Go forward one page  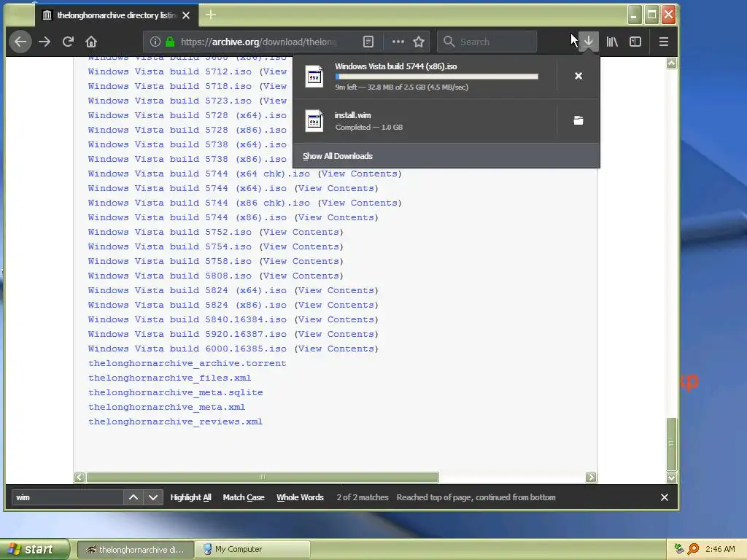[x=44, y=42]
